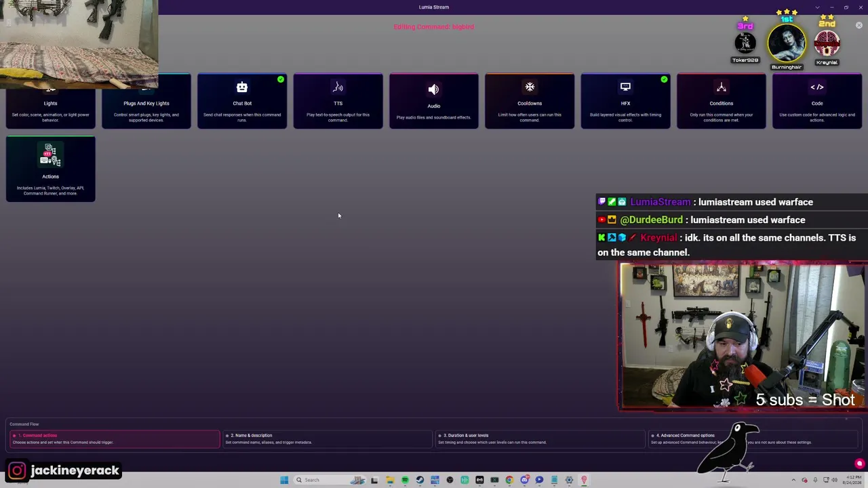Open the Windows Start menu
This screenshot has width=868, height=488.
tap(284, 480)
